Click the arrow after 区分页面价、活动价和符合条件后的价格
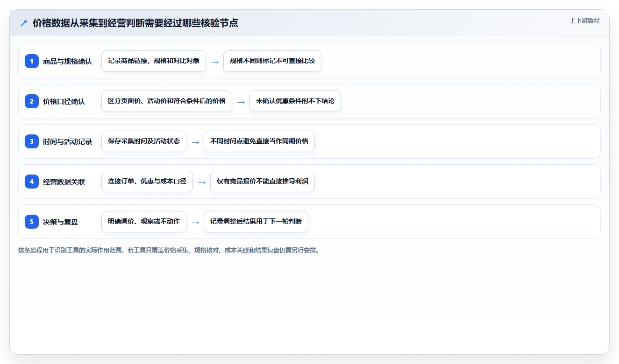 coord(241,102)
